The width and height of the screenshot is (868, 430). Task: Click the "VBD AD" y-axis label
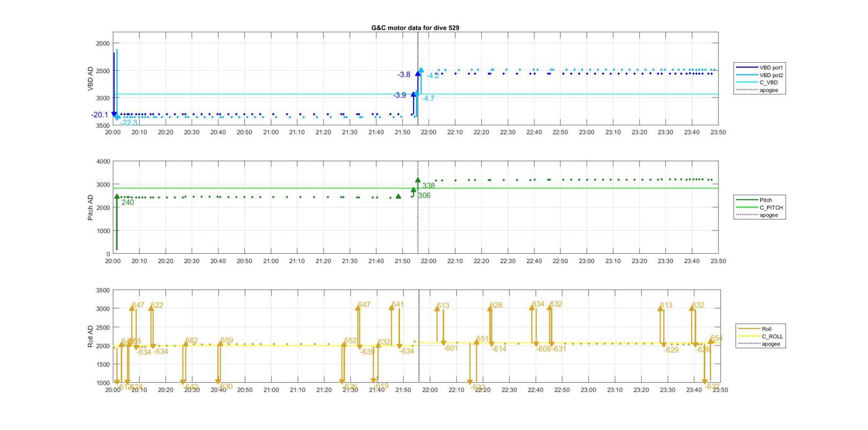point(91,79)
